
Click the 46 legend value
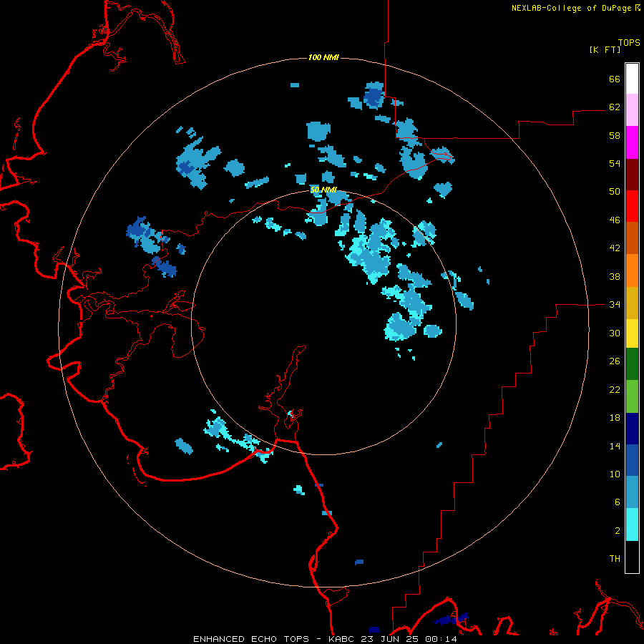click(x=615, y=220)
